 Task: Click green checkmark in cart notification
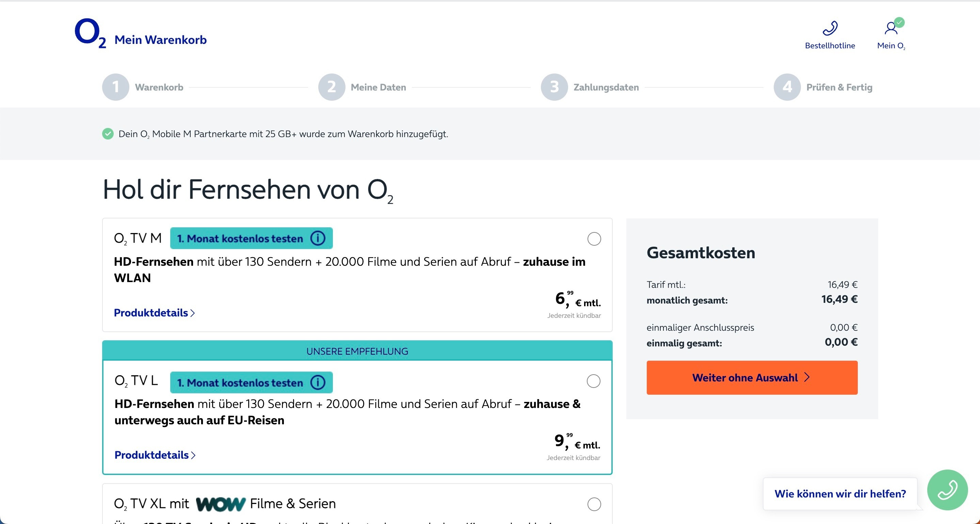tap(108, 134)
